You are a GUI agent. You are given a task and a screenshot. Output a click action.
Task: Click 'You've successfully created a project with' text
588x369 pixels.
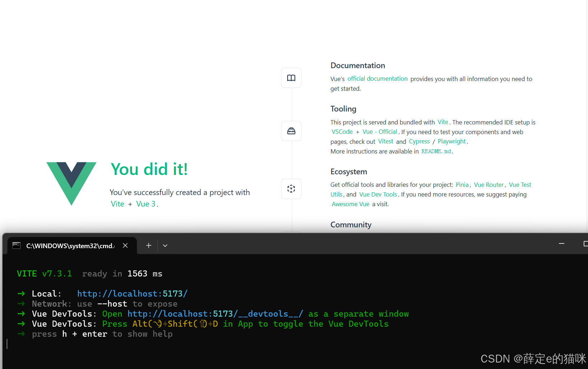click(180, 193)
